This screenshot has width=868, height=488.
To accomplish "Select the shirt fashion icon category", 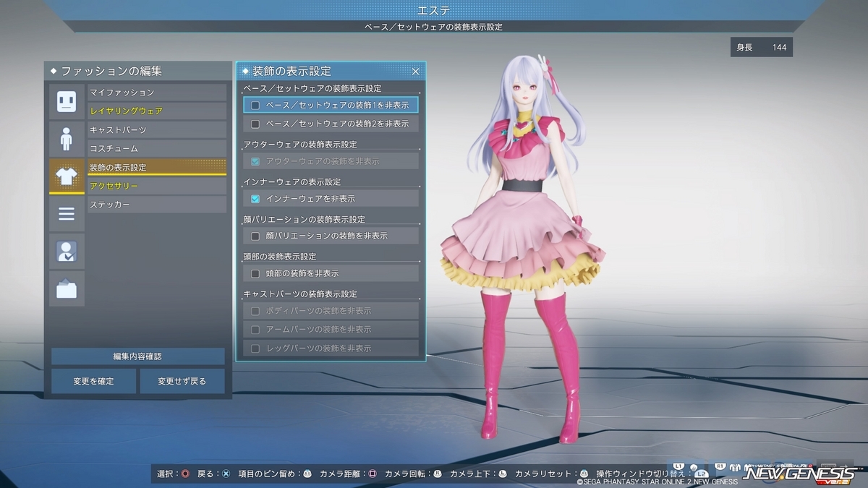I will 67,176.
